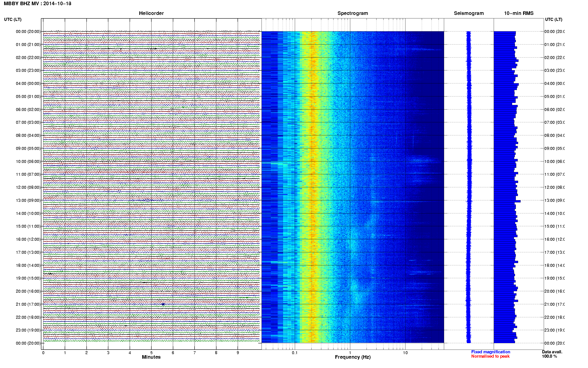This screenshot has height=368, width=588.
Task: Click the tallest RMS bar at 13:00
Action: (x=507, y=201)
